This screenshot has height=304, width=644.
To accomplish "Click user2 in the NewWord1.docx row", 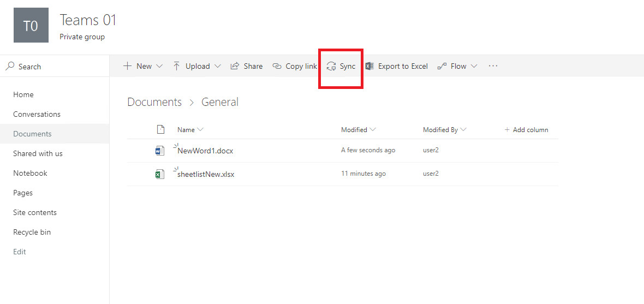I will pyautogui.click(x=431, y=150).
